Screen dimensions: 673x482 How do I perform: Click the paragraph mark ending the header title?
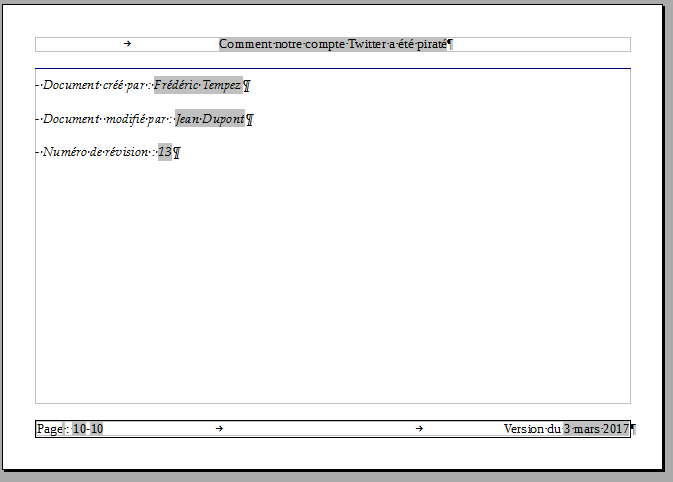[x=450, y=44]
